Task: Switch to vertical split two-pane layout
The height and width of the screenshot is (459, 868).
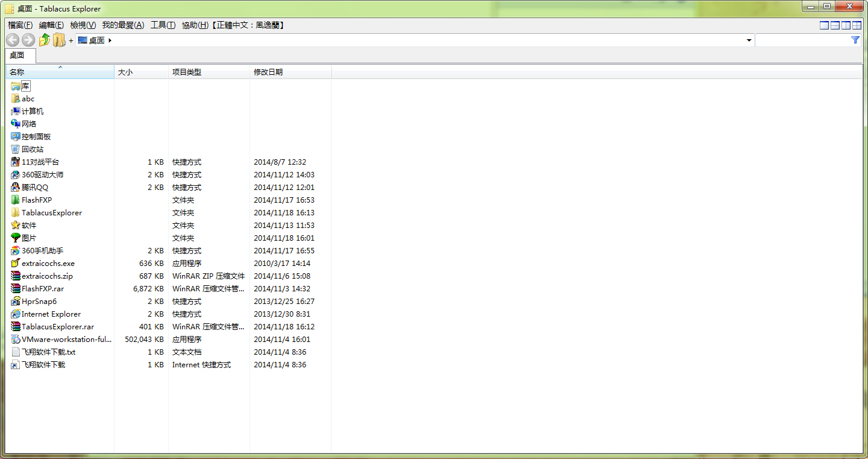Action: pyautogui.click(x=846, y=25)
